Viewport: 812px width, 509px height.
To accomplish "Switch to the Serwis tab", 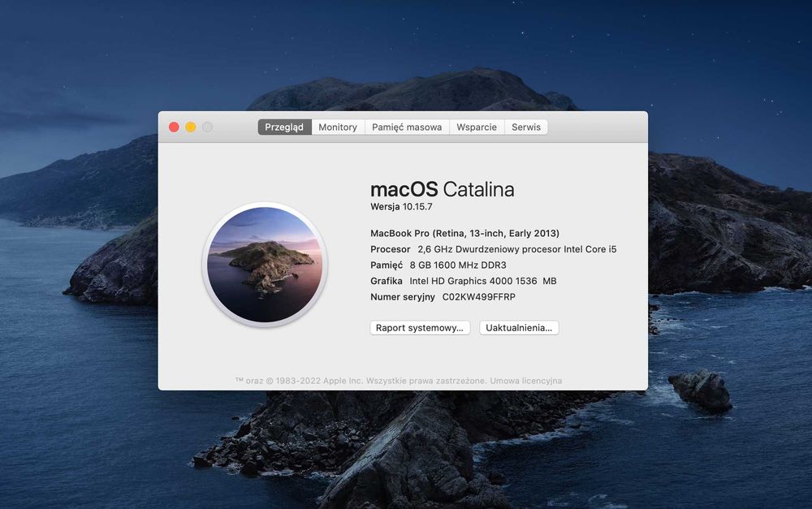I will (x=525, y=127).
